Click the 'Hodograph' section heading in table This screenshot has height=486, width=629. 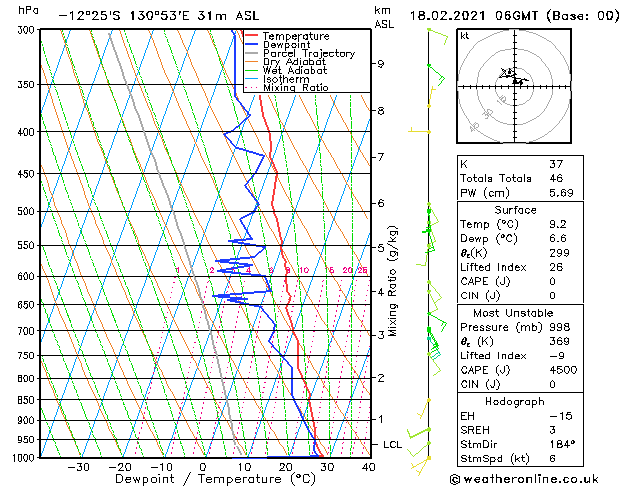[515, 402]
